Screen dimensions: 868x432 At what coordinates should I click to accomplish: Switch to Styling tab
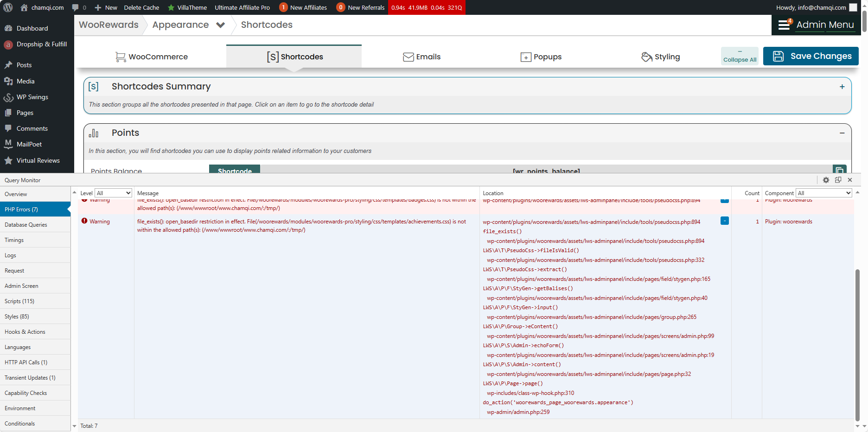coord(660,57)
